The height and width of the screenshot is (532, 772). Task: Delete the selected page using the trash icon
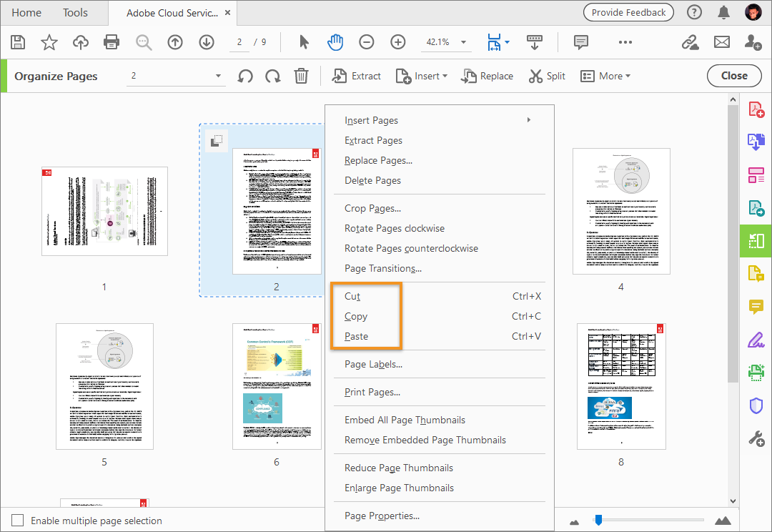tap(301, 75)
